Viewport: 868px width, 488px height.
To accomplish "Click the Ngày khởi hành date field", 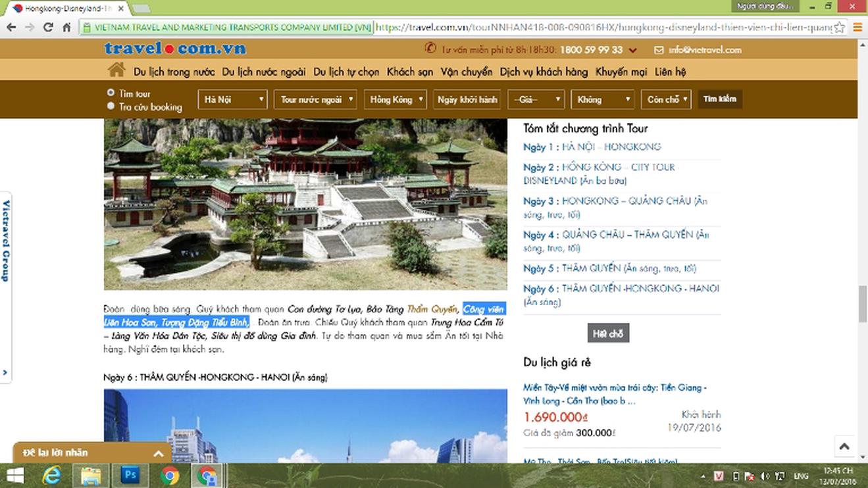I will pos(467,99).
